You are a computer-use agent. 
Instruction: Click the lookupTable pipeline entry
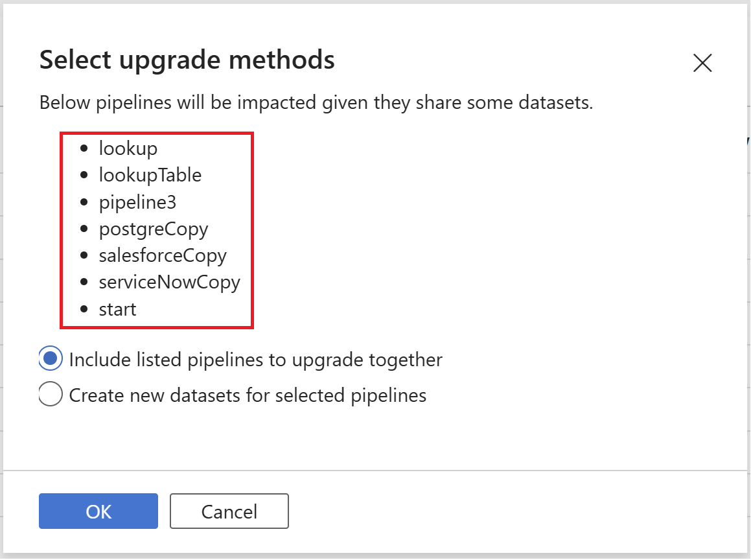click(150, 175)
